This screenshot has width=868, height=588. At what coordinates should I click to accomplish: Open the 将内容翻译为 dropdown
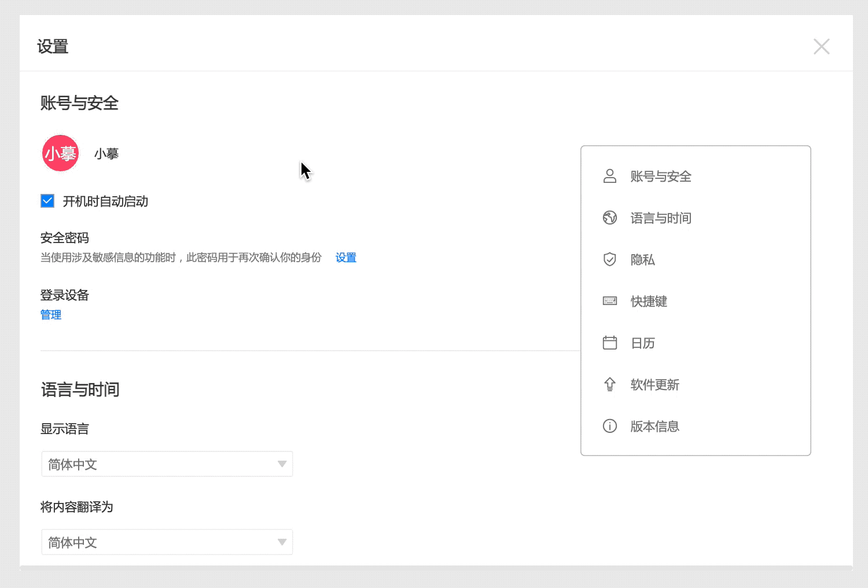pyautogui.click(x=167, y=542)
